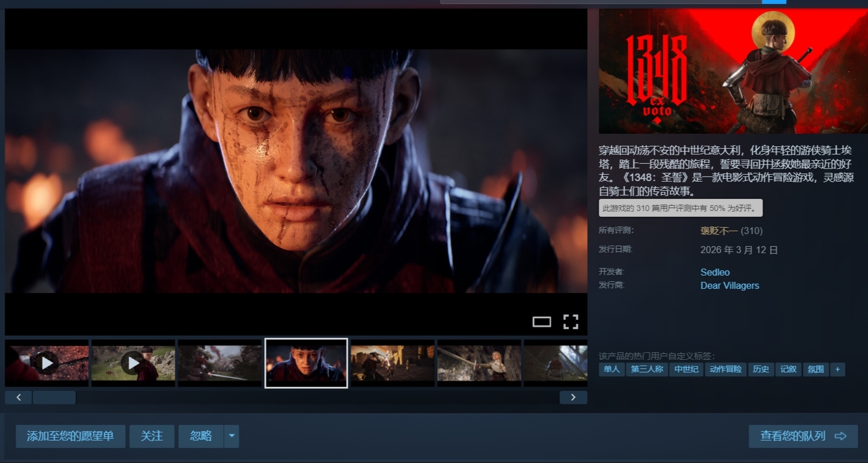Open the Dear Villagers publisher page
The height and width of the screenshot is (463, 868).
pyautogui.click(x=730, y=285)
